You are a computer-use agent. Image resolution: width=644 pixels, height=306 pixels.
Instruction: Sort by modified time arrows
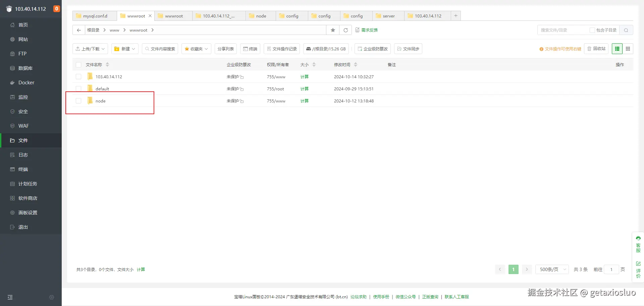point(356,64)
